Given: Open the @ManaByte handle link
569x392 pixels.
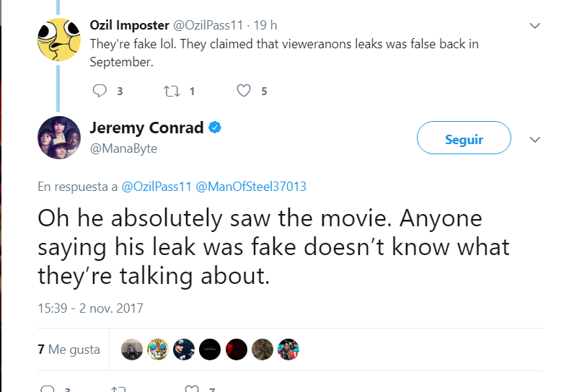Looking at the screenshot, I should point(123,148).
